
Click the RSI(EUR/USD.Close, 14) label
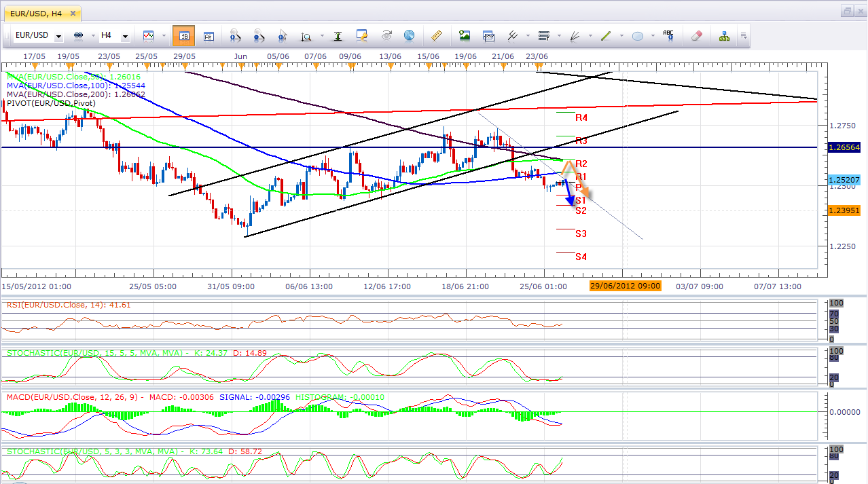(x=69, y=305)
